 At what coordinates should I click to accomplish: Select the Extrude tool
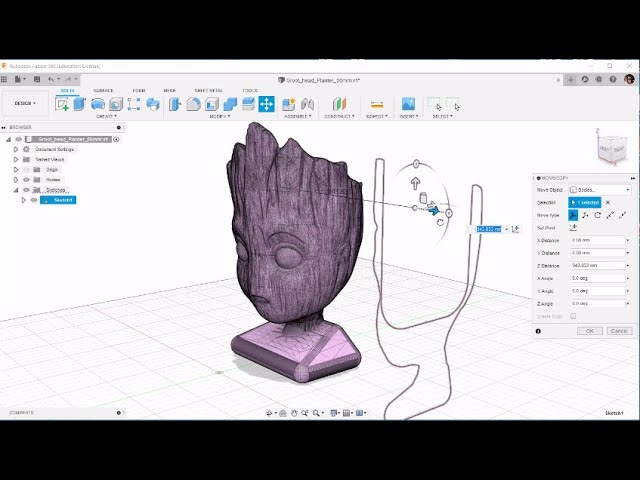(x=79, y=104)
